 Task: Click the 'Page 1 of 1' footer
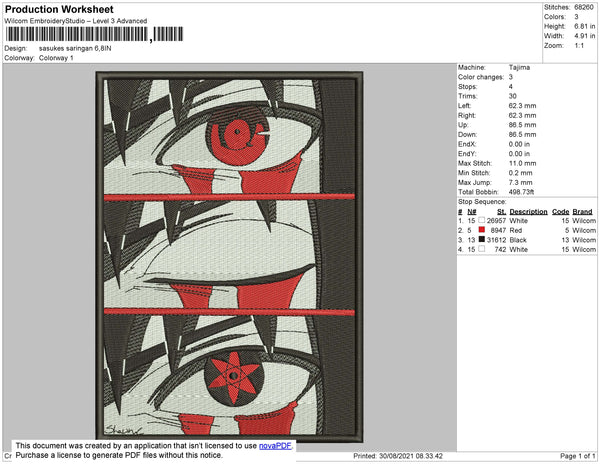[577, 456]
